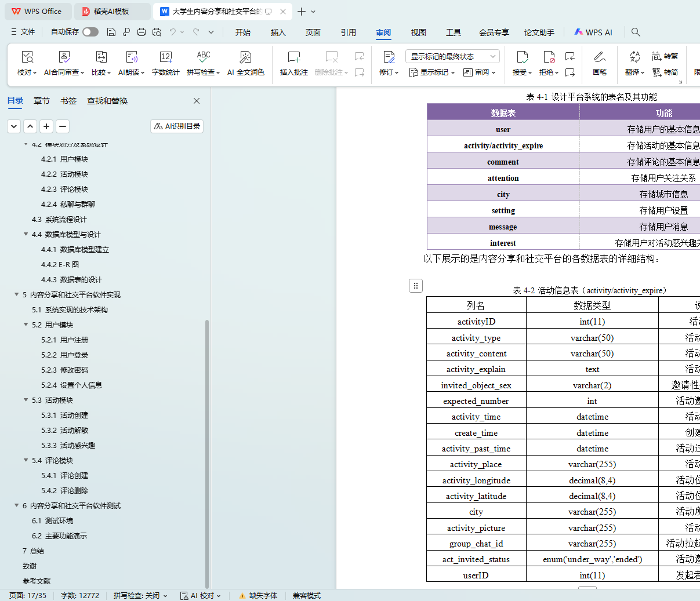This screenshot has height=601, width=700.
Task: Select the Pen (画笔) tool
Action: (x=599, y=57)
